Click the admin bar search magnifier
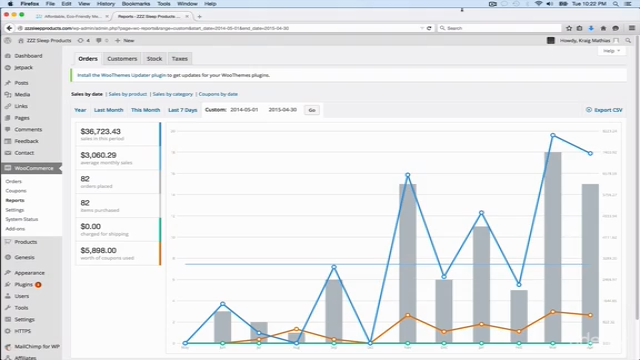This screenshot has height=360, width=640. point(628,40)
